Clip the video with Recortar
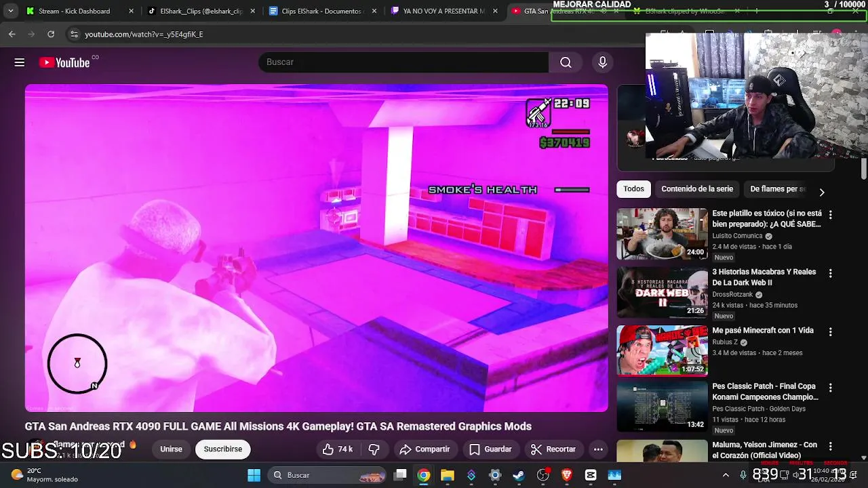Viewport: 868px width, 488px height. 553,449
